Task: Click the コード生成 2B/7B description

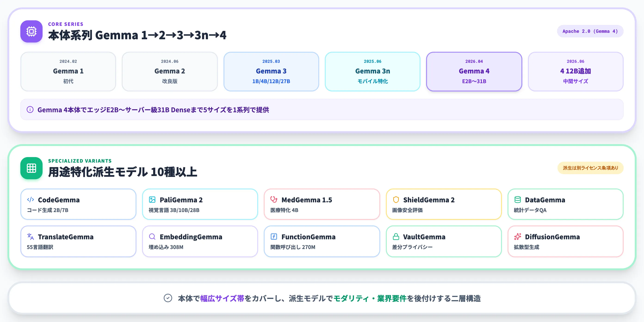Action: (47, 210)
